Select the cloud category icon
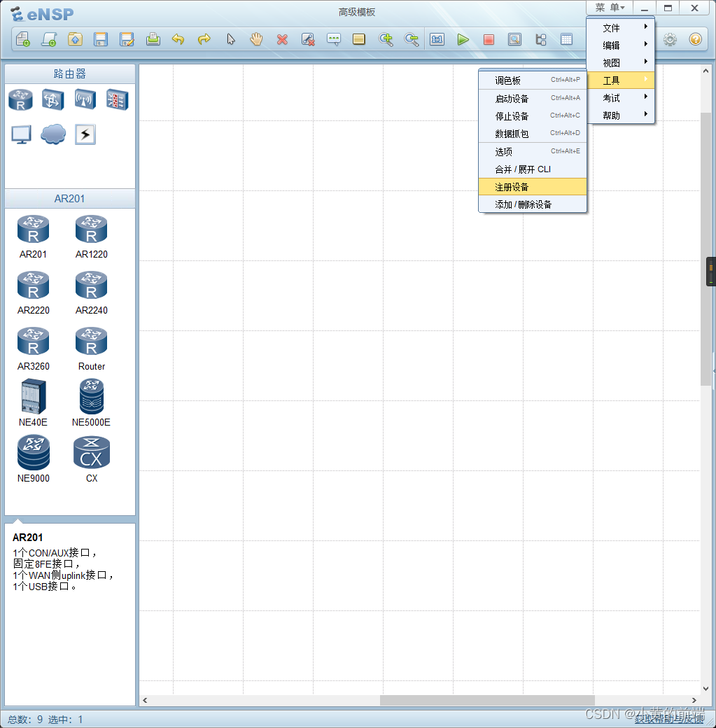Image resolution: width=716 pixels, height=728 pixels. [x=53, y=134]
